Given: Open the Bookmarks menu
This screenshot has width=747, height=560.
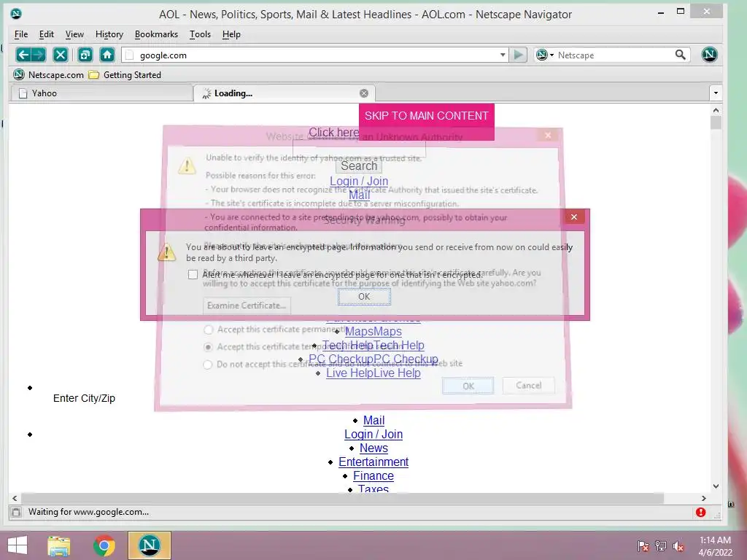Looking at the screenshot, I should 156,34.
